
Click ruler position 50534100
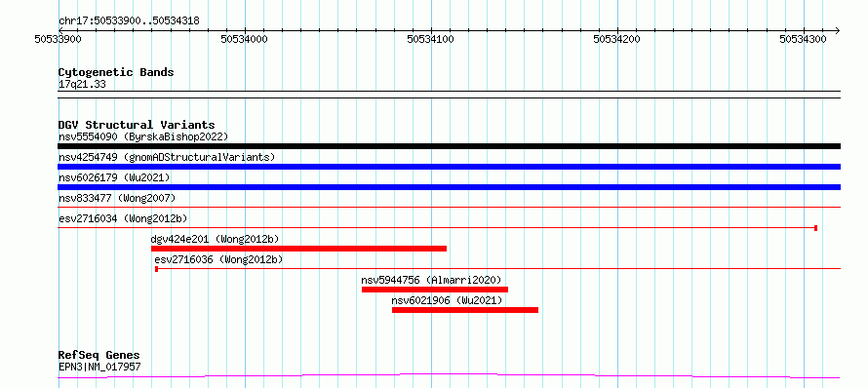431,39
